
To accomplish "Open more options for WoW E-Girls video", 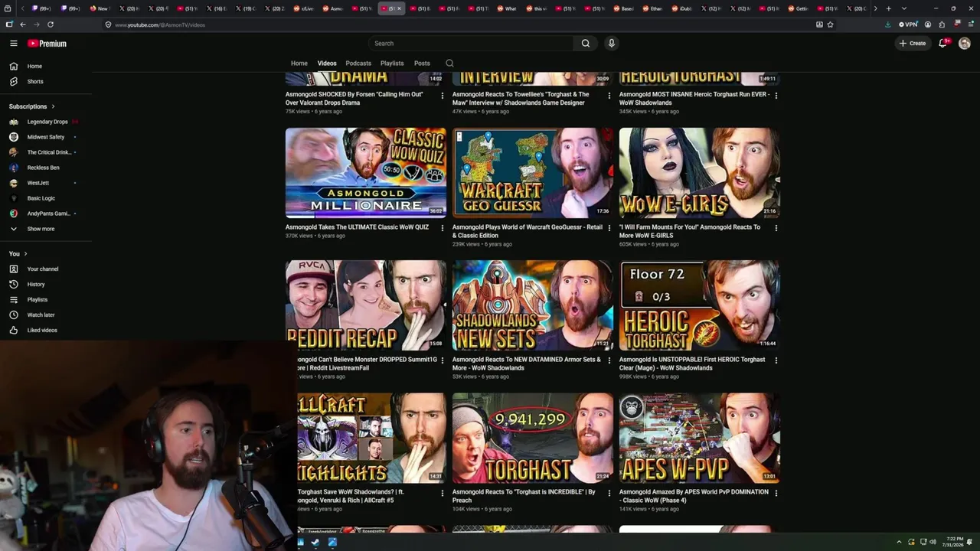I will (776, 228).
